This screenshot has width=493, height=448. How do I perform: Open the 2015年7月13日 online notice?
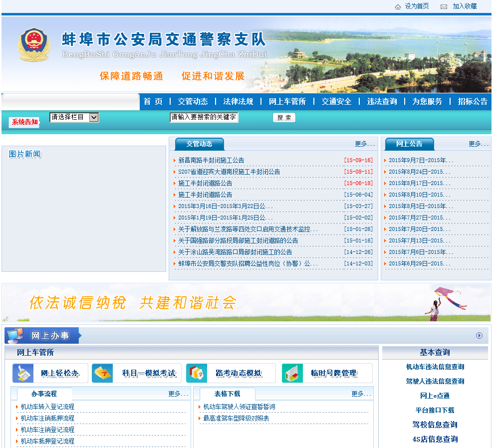[420, 241]
